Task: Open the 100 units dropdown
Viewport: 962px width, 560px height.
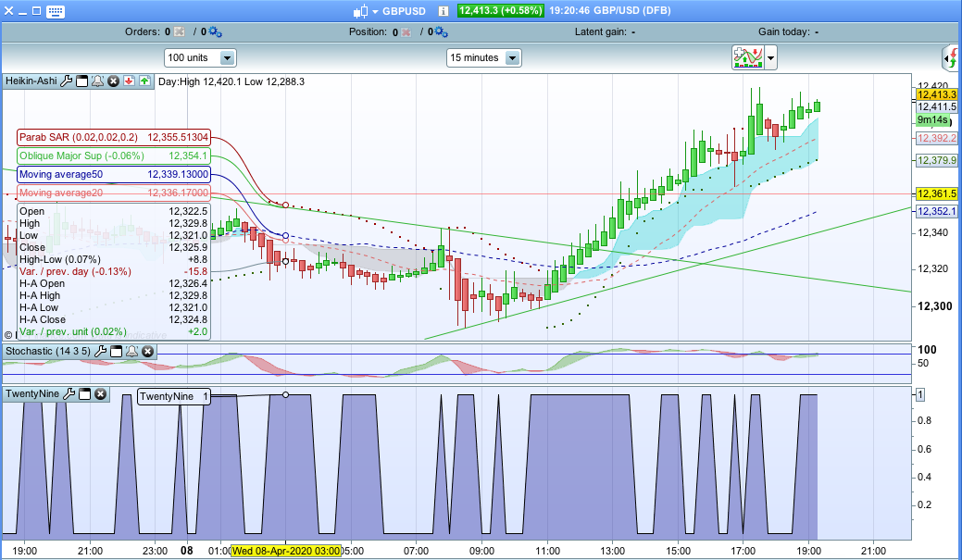Action: [201, 57]
